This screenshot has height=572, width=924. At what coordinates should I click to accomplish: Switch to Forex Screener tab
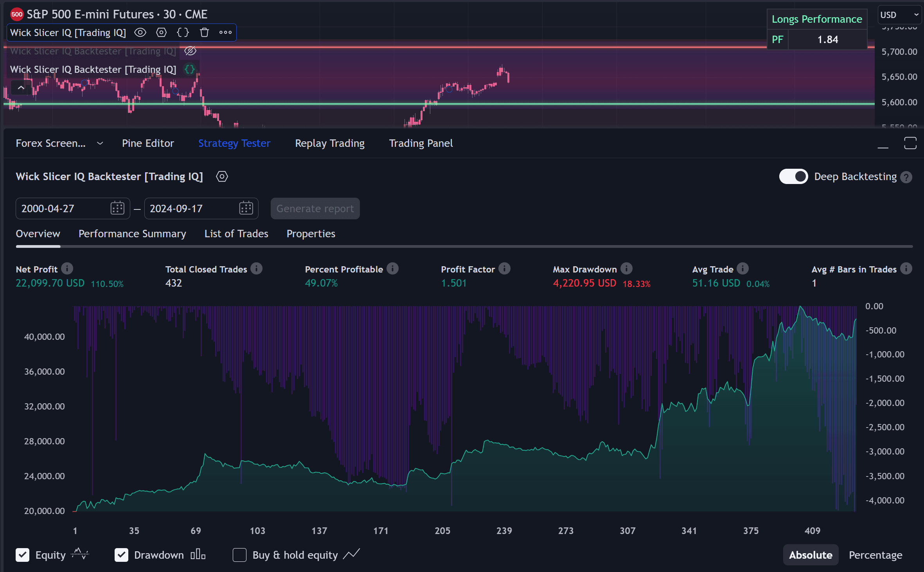50,143
